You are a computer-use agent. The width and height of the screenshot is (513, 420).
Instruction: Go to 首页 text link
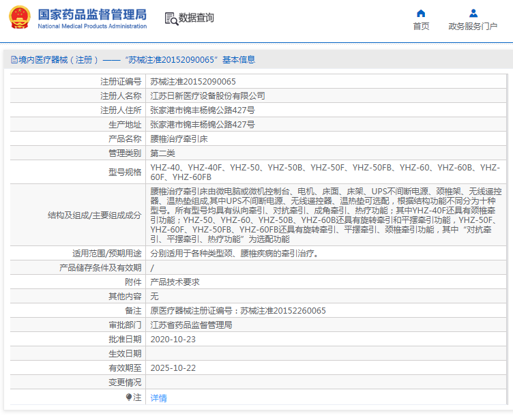(421, 26)
